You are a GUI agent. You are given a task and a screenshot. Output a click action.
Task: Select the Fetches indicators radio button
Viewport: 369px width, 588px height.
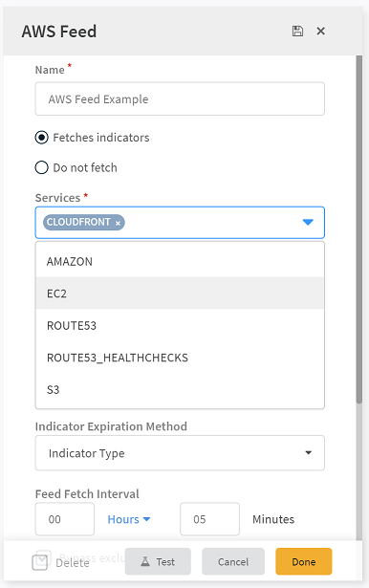(x=42, y=138)
